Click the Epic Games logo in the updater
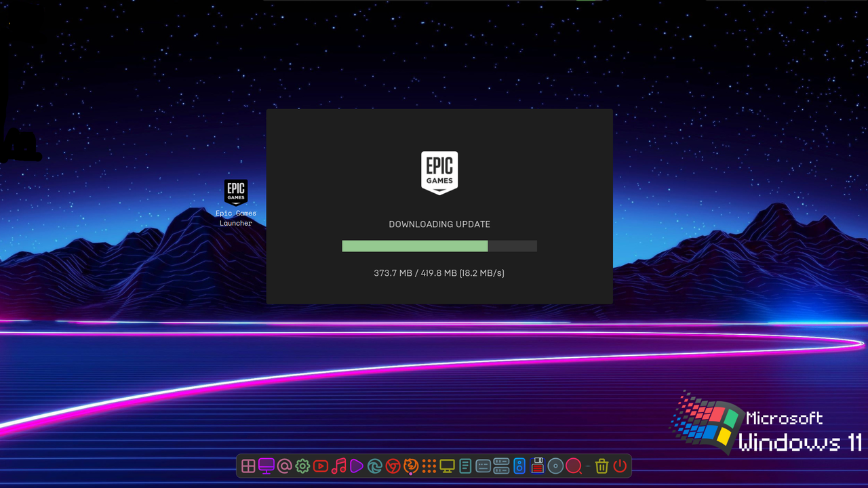The width and height of the screenshot is (868, 488). 439,173
